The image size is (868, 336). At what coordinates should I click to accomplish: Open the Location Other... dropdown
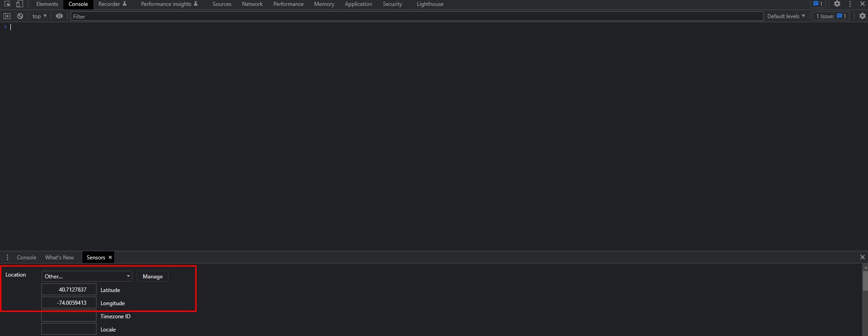pos(87,276)
